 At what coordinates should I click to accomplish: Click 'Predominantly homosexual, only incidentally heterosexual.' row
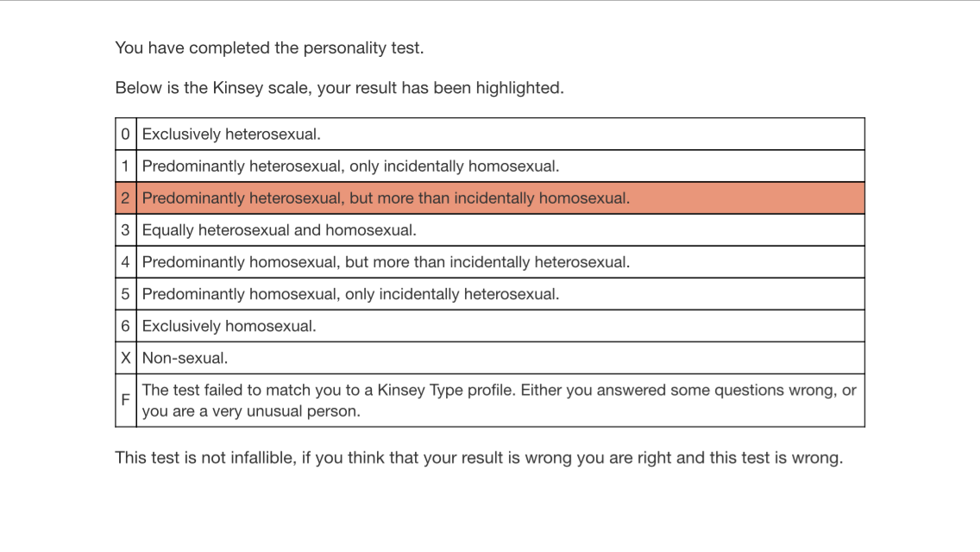pyautogui.click(x=350, y=294)
